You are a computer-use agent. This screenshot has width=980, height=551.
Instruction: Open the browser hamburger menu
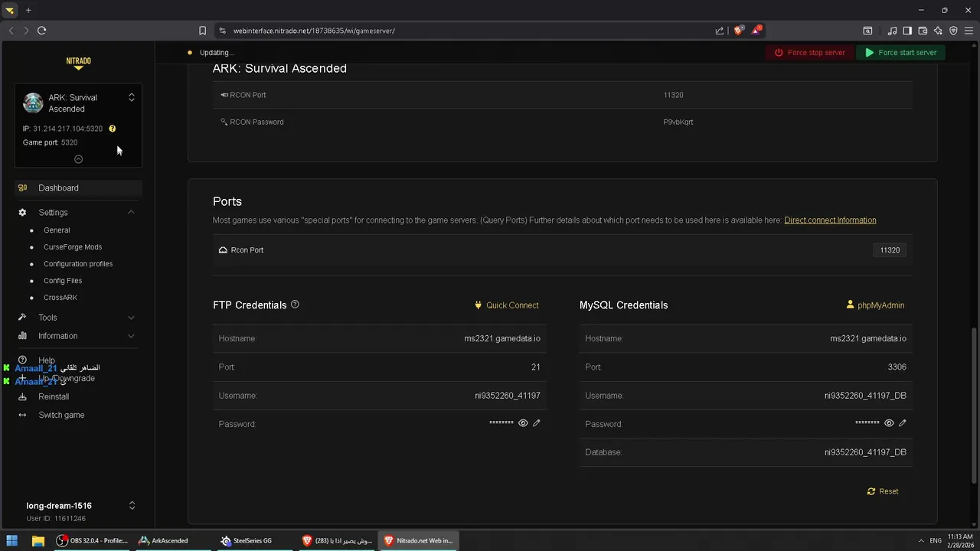click(x=969, y=31)
